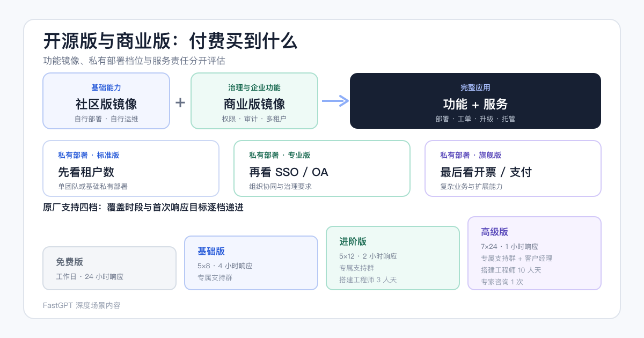Image resolution: width=644 pixels, height=338 pixels.
Task: Click the text 工作日 · 24 小时响应
Action: [90, 277]
